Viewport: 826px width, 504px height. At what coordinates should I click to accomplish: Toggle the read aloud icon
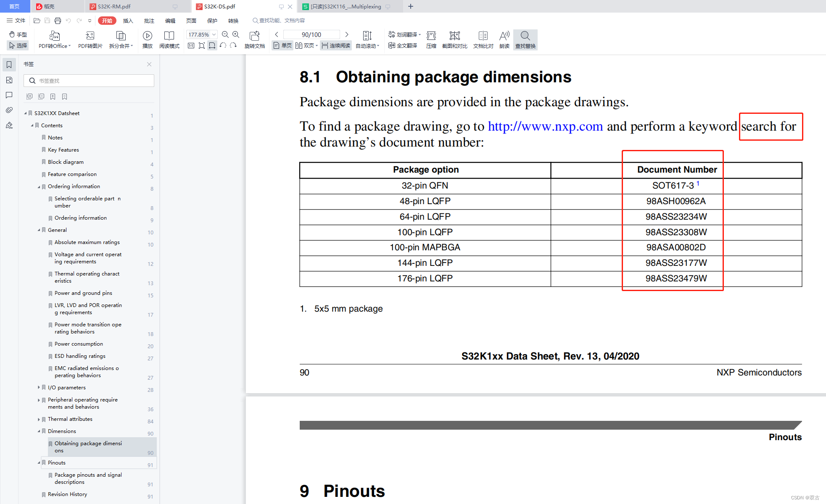504,38
